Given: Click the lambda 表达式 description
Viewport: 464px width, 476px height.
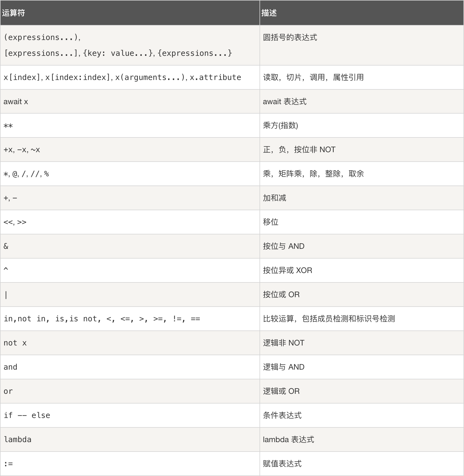Looking at the screenshot, I should (x=288, y=440).
